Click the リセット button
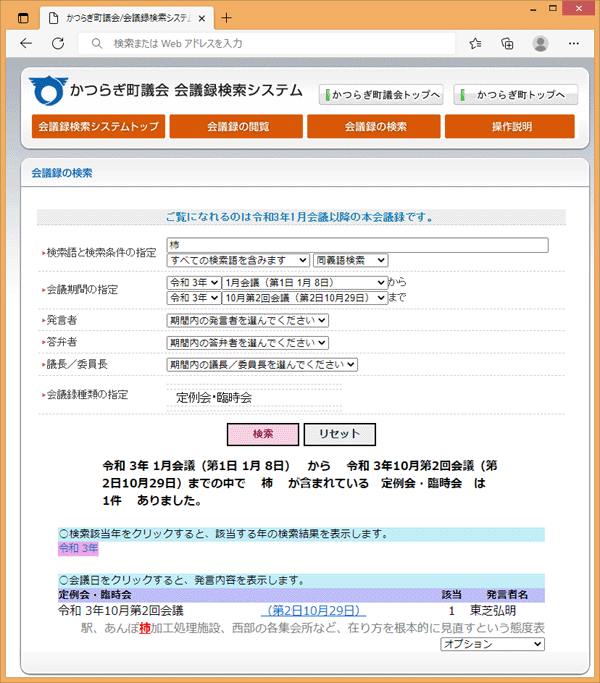600x683 pixels. click(339, 434)
